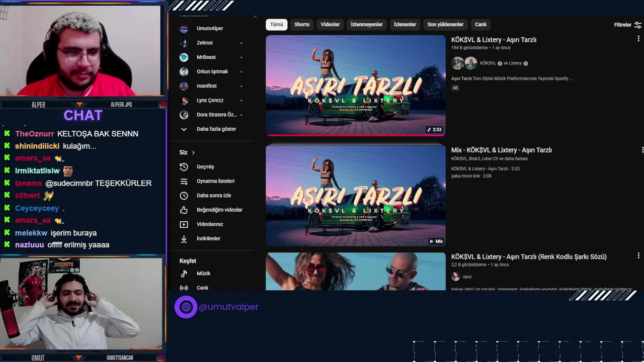Click the globe icon beside @umutvalper
The height and width of the screenshot is (362, 644).
point(186,307)
